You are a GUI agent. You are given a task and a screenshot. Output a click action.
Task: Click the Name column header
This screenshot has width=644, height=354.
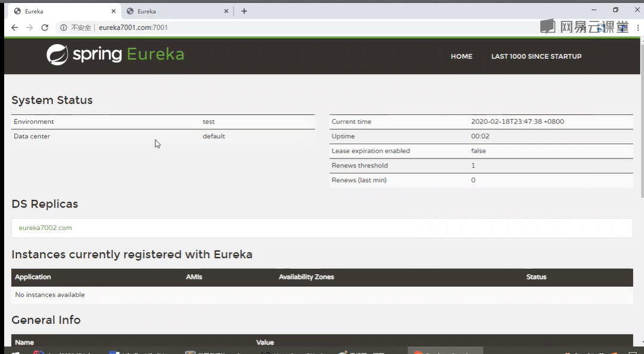pos(24,342)
